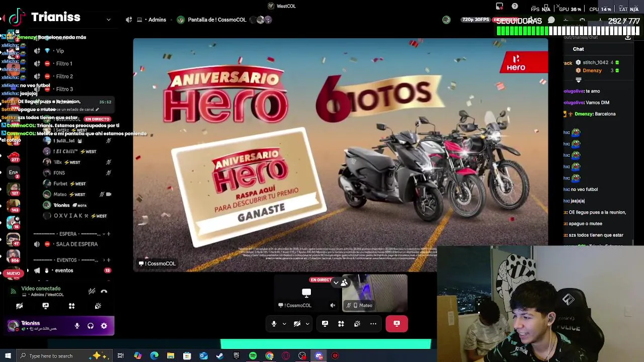This screenshot has width=644, height=362.
Task: Show members icon above participant tiles
Action: [x=344, y=283]
